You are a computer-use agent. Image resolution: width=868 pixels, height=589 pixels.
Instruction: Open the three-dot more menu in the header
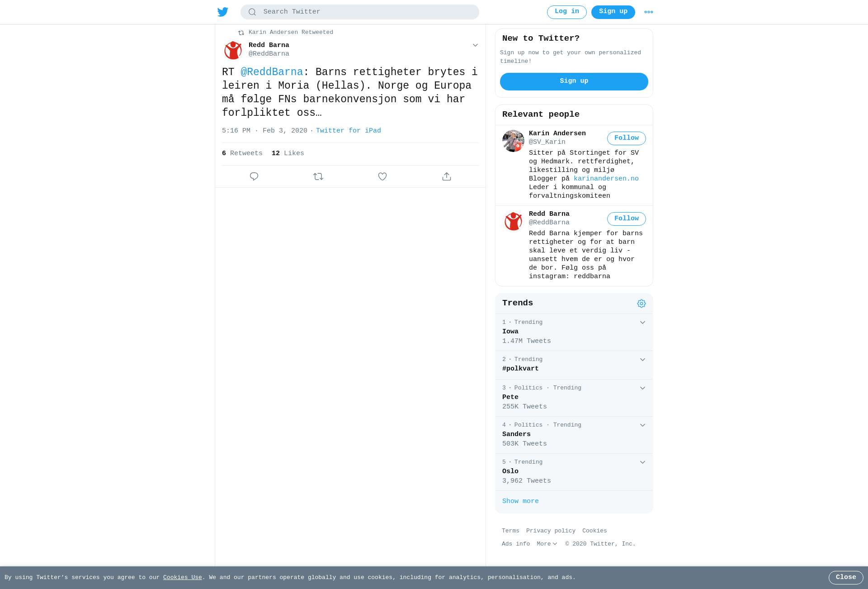[x=649, y=12]
